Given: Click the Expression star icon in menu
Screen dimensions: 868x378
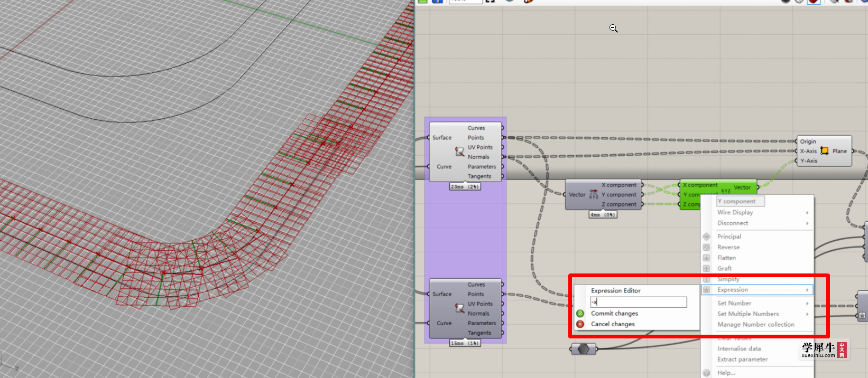Looking at the screenshot, I should pos(706,290).
